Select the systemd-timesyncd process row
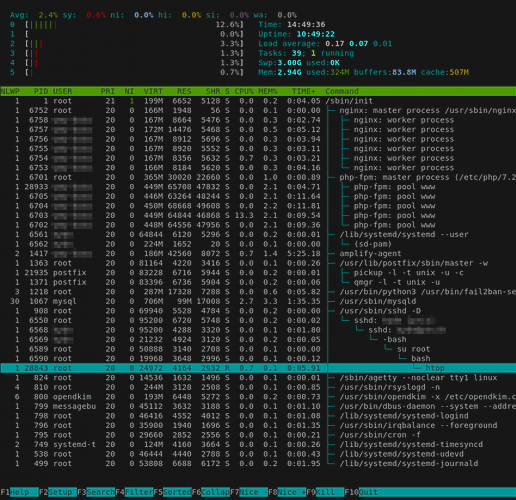Viewport: 516px width, 500px height. [258, 445]
